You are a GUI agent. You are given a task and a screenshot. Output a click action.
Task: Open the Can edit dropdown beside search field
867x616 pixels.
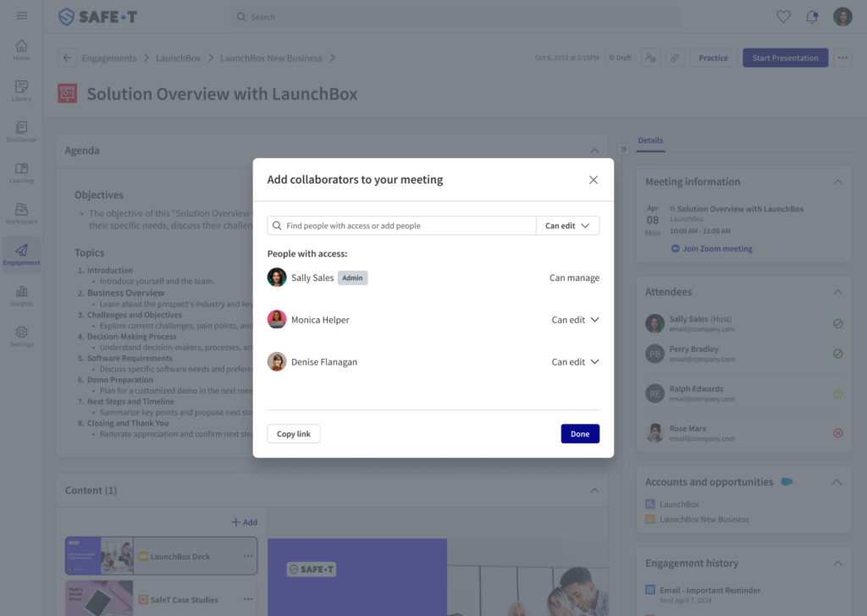pyautogui.click(x=567, y=226)
